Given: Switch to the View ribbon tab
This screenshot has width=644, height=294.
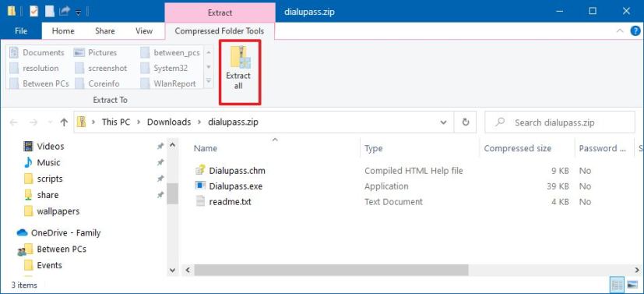Looking at the screenshot, I should [144, 31].
